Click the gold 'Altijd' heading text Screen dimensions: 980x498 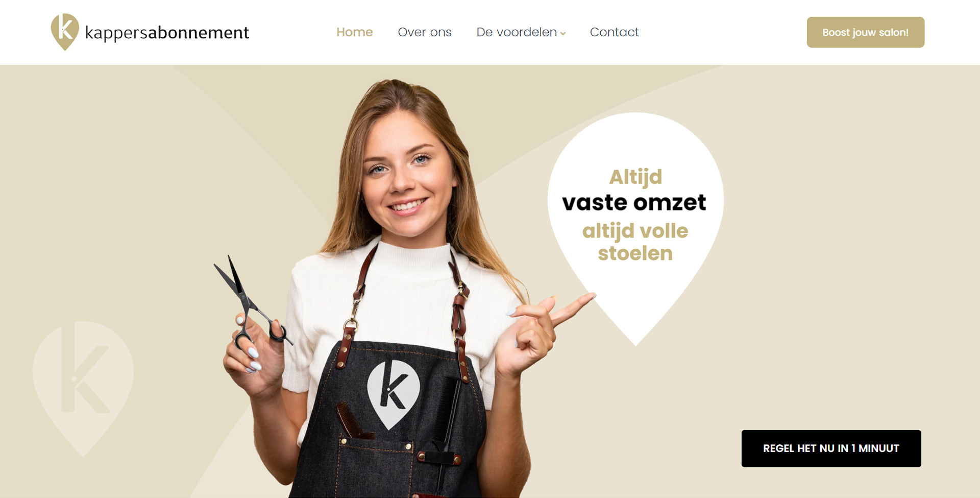[635, 177]
